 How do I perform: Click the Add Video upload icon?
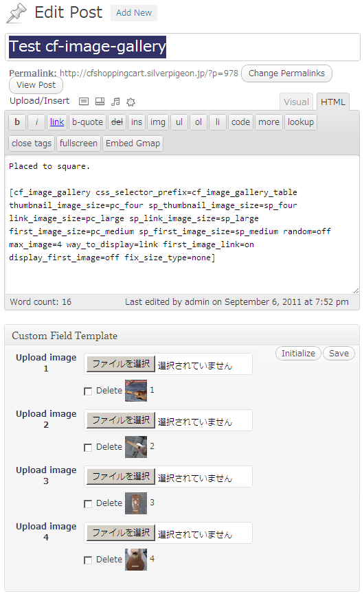coord(100,102)
